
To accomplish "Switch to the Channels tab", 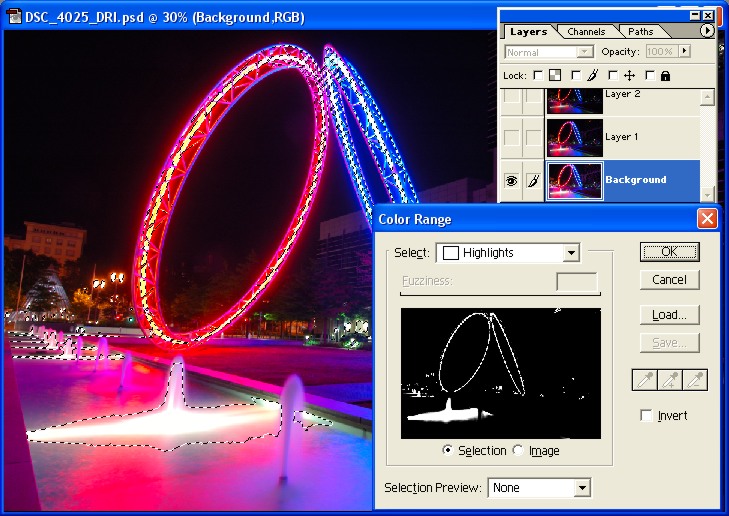I will [586, 32].
